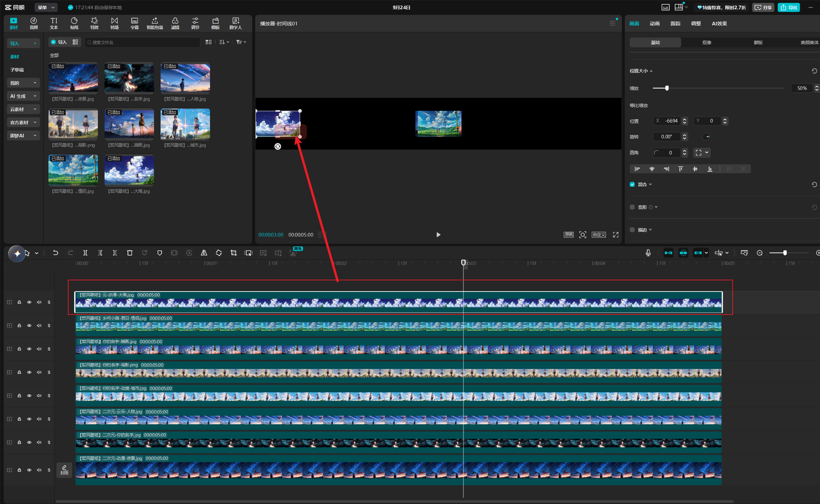Open the 数字人 digital human panel
Viewport: 820px width, 504px height.
(x=235, y=23)
